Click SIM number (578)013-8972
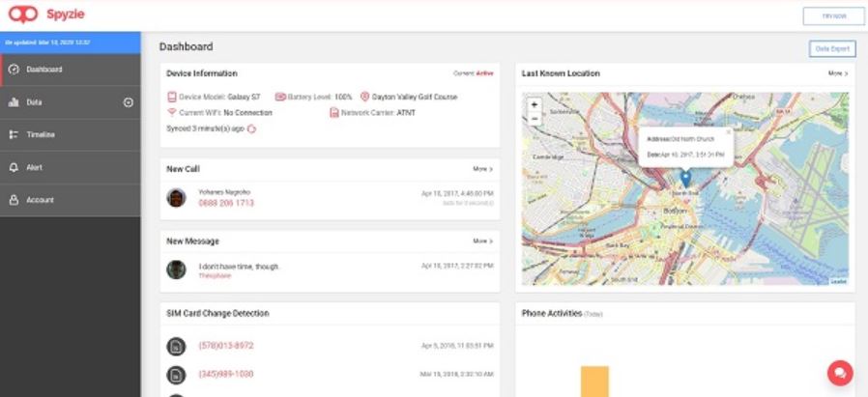 (x=226, y=346)
